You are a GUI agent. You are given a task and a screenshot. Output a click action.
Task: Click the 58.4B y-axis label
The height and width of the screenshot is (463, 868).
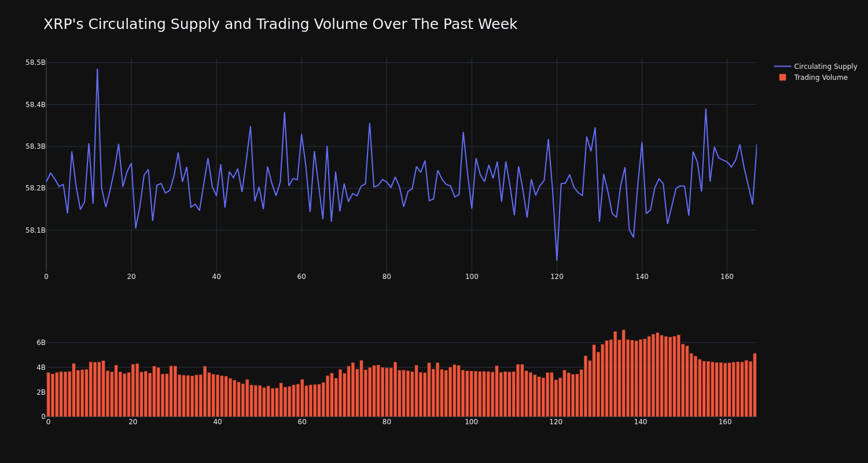[35, 105]
